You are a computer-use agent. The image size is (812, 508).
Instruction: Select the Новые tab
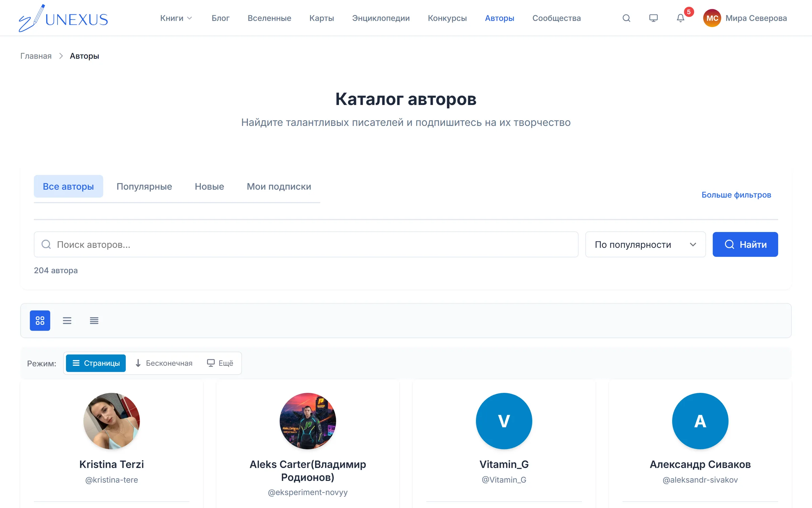(209, 186)
